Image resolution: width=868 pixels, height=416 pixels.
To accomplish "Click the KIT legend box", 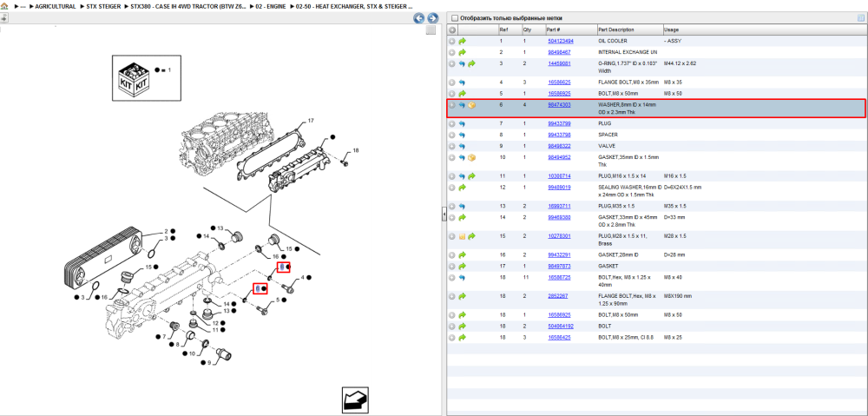I will (147, 77).
